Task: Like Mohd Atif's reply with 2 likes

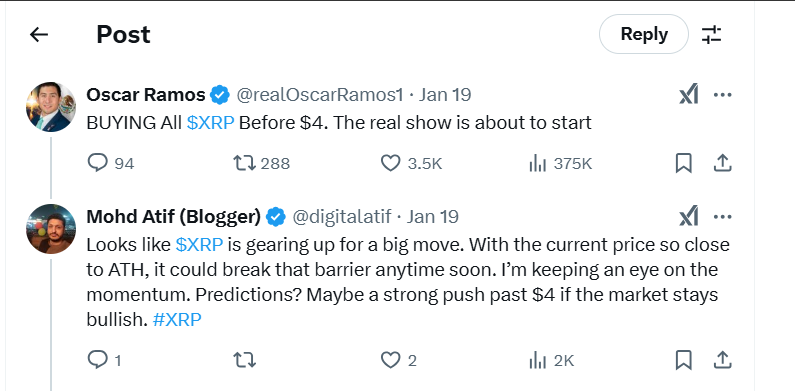Action: click(399, 361)
